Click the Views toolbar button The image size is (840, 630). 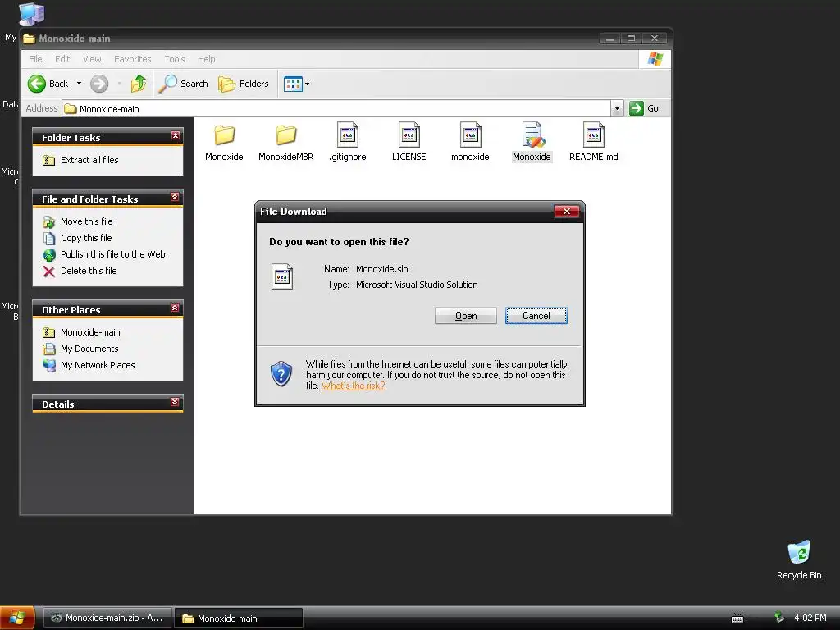click(x=293, y=84)
